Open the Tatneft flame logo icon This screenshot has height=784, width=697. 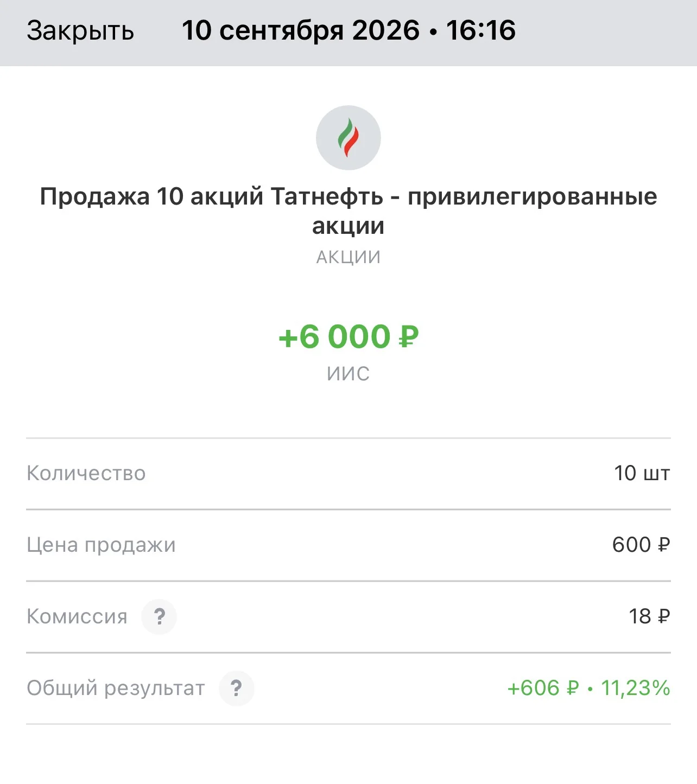tap(348, 138)
